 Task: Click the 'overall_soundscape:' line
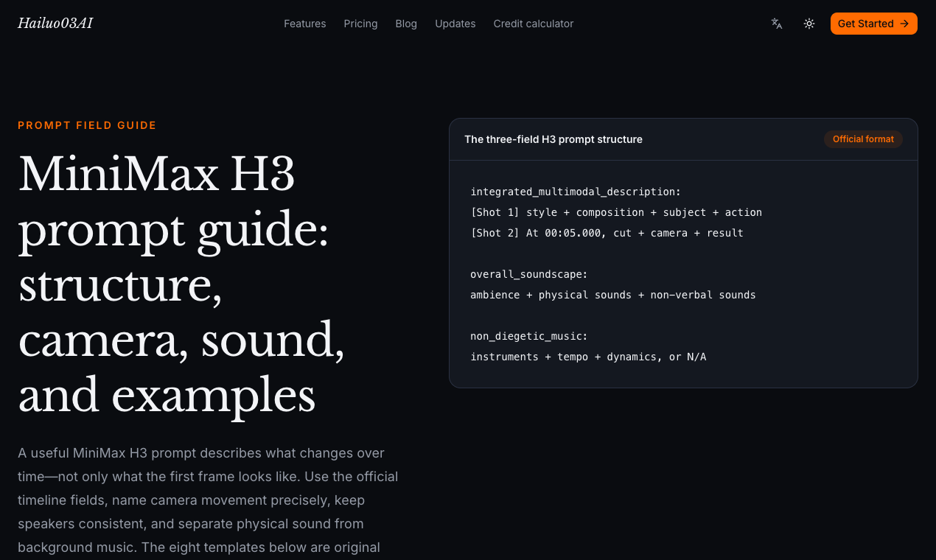click(x=529, y=274)
